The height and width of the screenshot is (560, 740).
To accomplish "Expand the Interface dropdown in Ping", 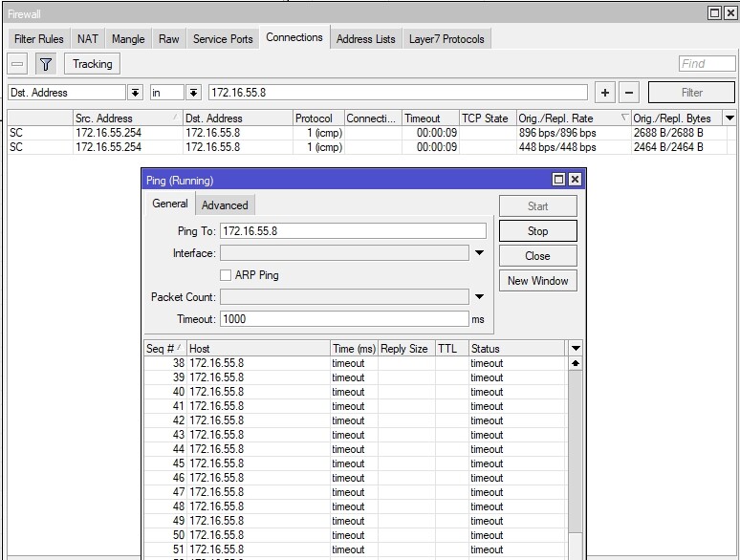I will pos(479,253).
